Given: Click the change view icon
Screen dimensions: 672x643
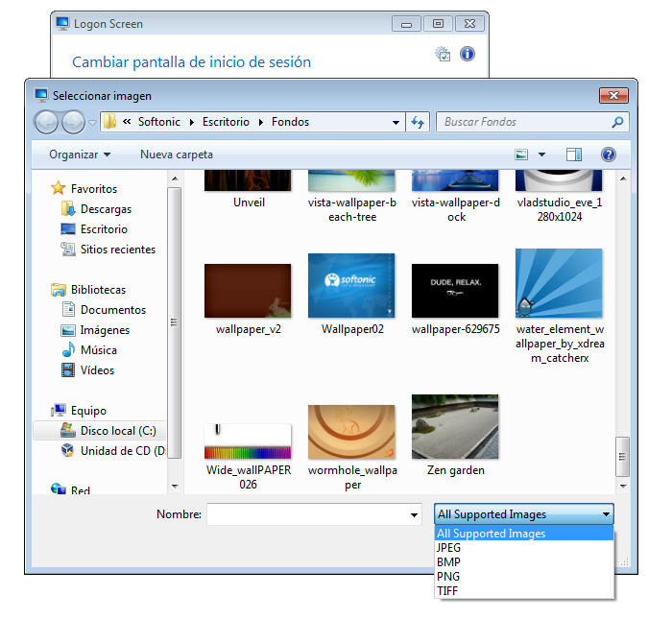Looking at the screenshot, I should click(x=522, y=155).
